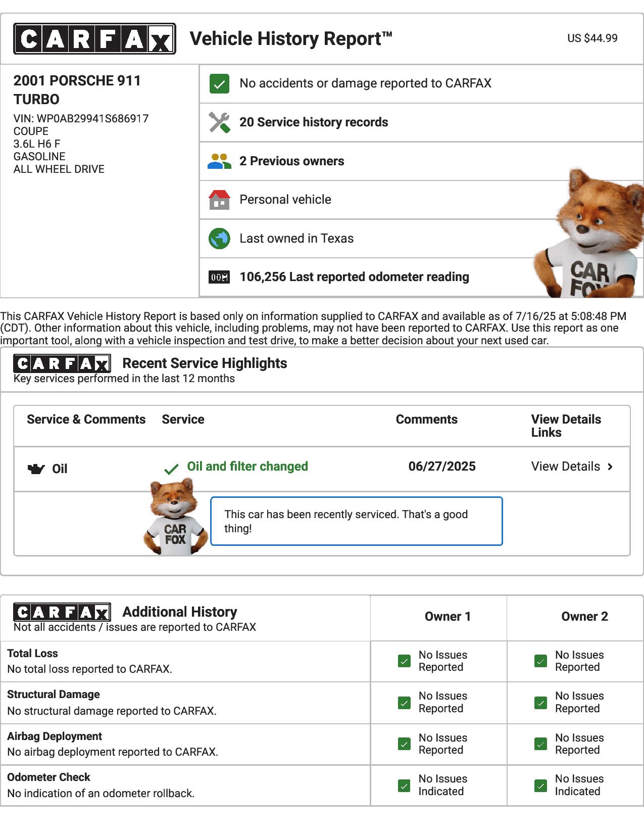Click Odometer Check checkmark under Owner 1
644x834 pixels.
pos(404,786)
